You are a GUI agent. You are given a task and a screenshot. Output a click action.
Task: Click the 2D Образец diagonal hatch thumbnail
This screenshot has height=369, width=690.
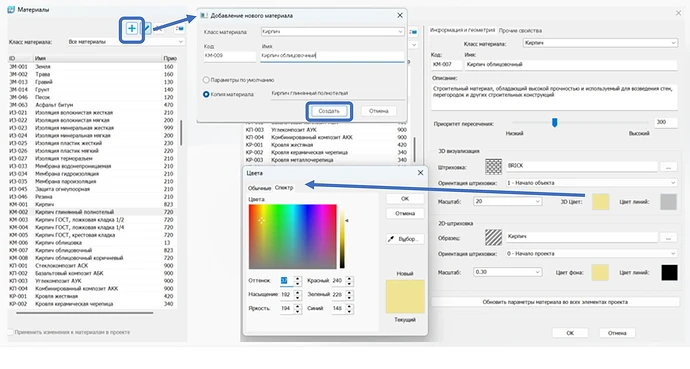pyautogui.click(x=493, y=237)
